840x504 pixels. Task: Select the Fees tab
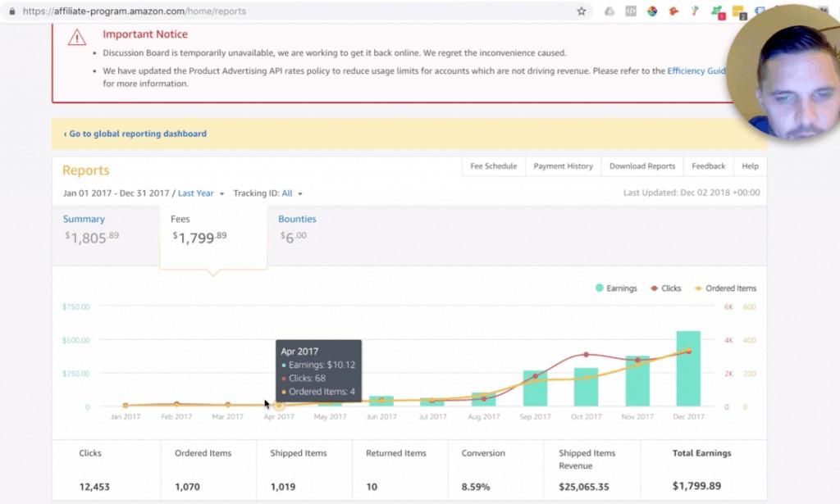click(213, 235)
